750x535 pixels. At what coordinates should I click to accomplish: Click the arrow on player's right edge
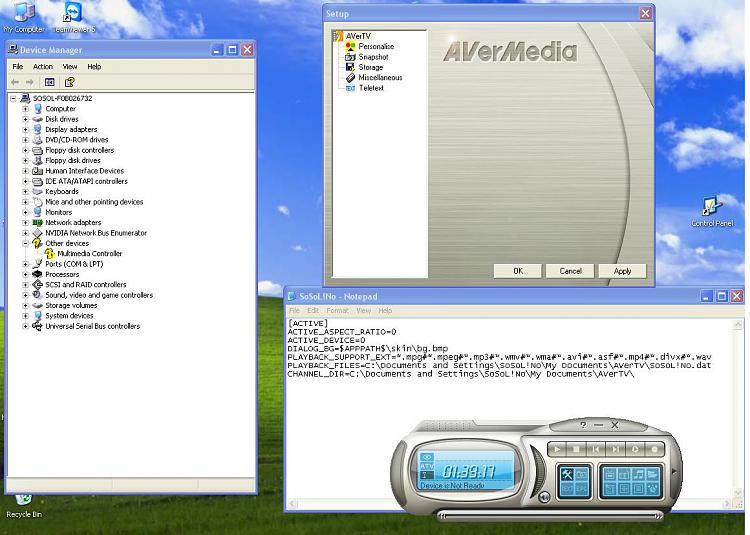(x=674, y=472)
